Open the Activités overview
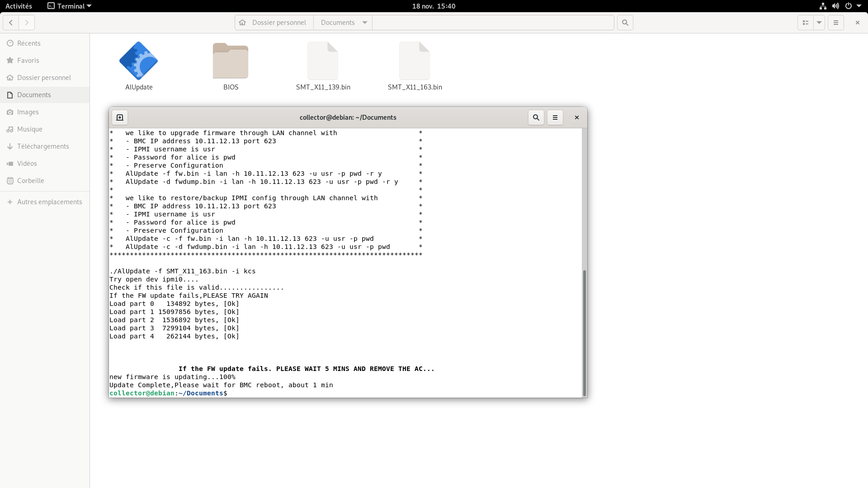The image size is (868, 488). (x=19, y=6)
